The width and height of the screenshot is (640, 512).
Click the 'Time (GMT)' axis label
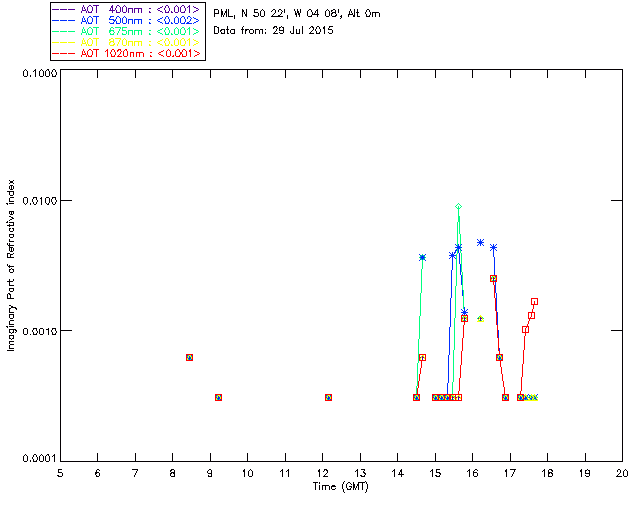340,487
